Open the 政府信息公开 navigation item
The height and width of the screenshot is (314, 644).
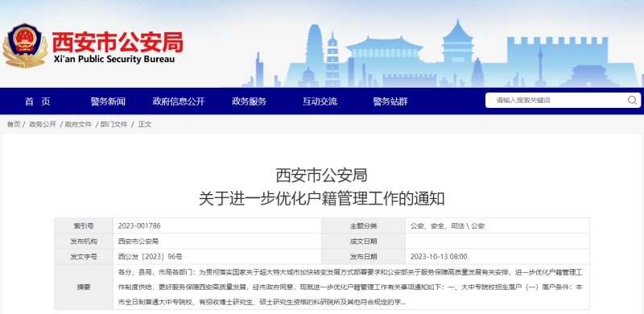[179, 101]
